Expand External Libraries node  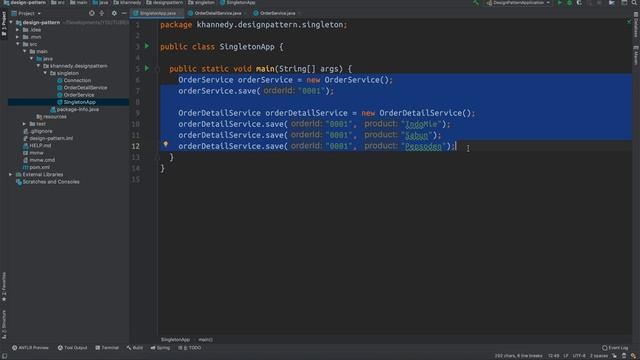11,175
